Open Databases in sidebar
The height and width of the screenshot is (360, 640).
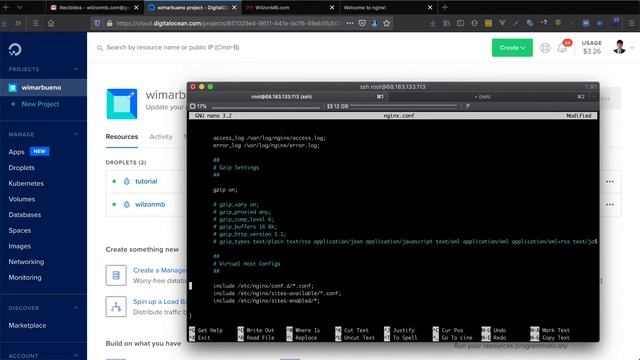point(24,215)
